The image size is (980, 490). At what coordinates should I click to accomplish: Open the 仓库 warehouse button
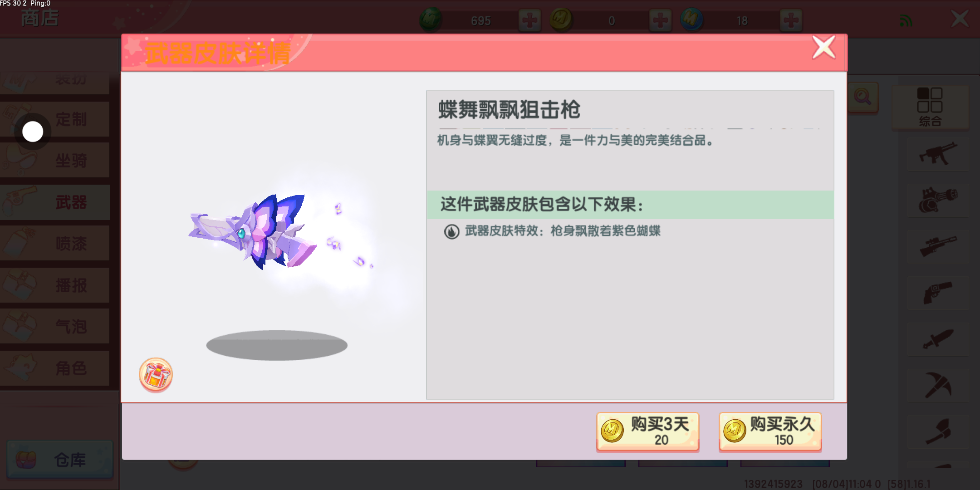pyautogui.click(x=60, y=460)
